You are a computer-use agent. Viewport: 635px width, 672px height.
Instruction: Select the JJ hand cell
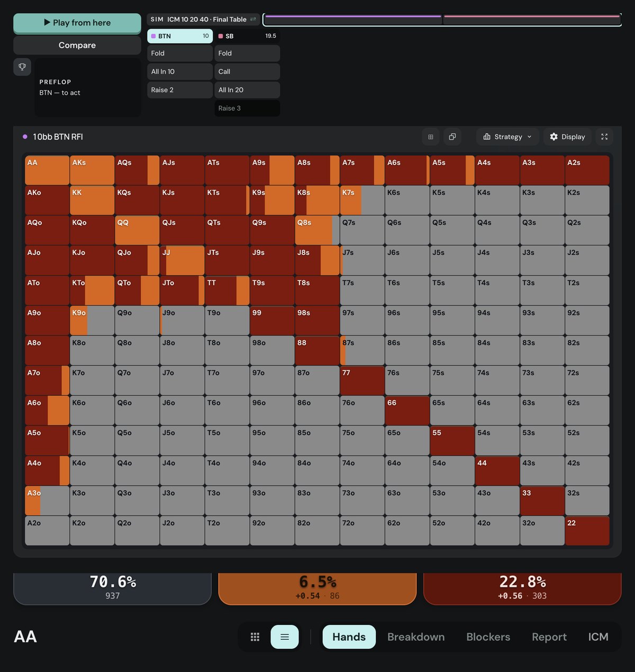pos(182,260)
